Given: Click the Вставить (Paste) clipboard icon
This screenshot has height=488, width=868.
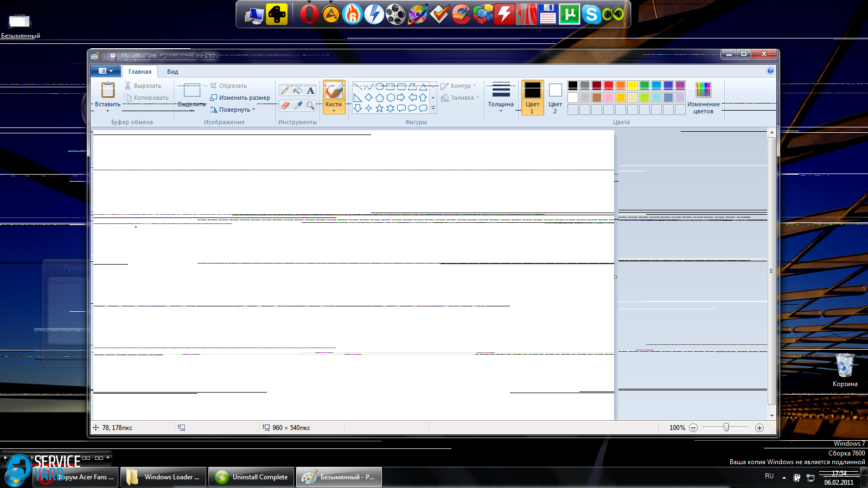Looking at the screenshot, I should click(108, 91).
